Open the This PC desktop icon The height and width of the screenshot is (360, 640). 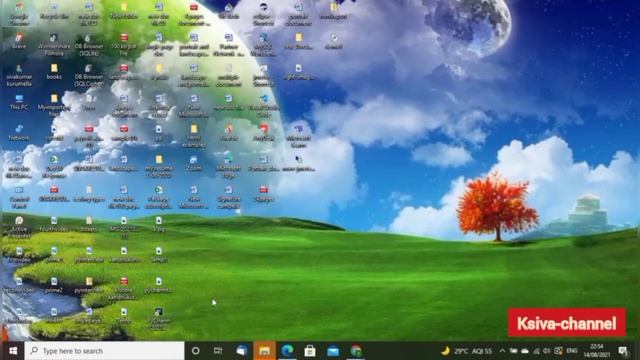click(x=19, y=102)
